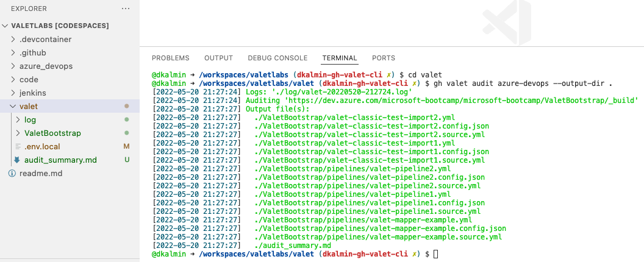
Task: Click the info icon beside readme.md
Action: (12, 173)
